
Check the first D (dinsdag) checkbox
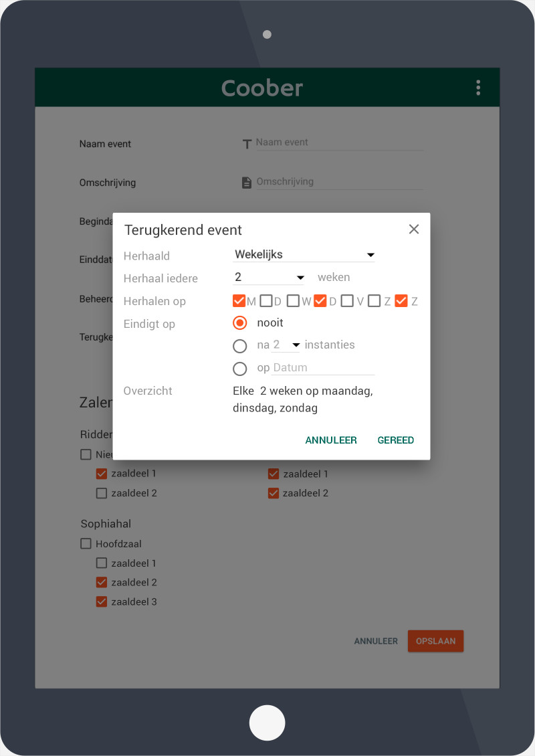click(266, 301)
